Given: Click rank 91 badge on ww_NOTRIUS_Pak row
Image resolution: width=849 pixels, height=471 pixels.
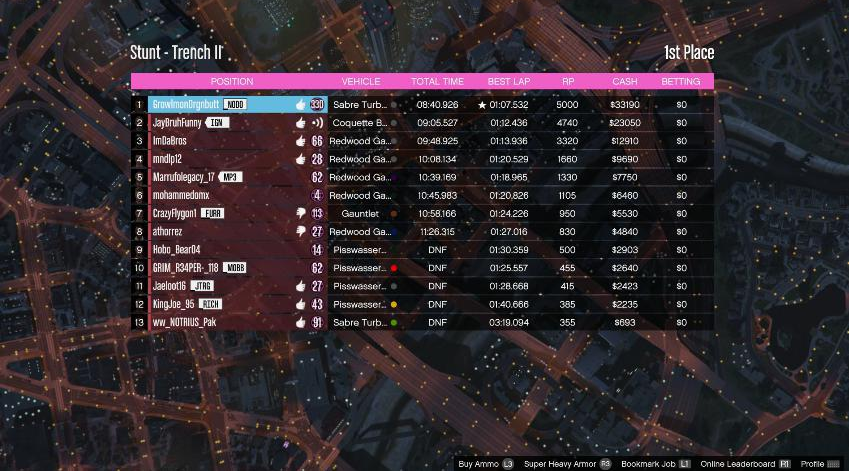Looking at the screenshot, I should 317,323.
